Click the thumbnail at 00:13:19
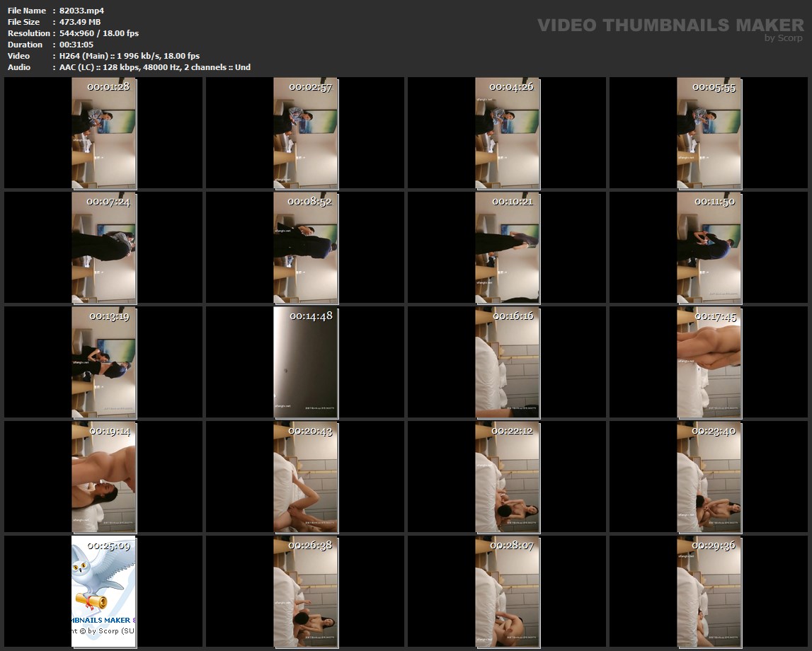812x651 pixels. coord(104,362)
